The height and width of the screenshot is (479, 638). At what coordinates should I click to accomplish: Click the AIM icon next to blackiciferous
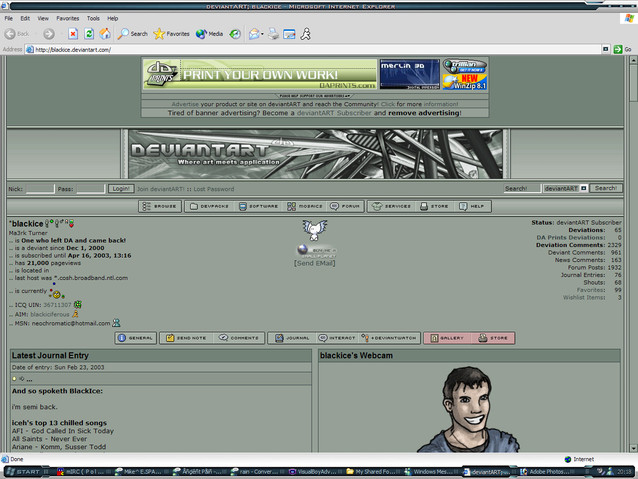pos(75,314)
